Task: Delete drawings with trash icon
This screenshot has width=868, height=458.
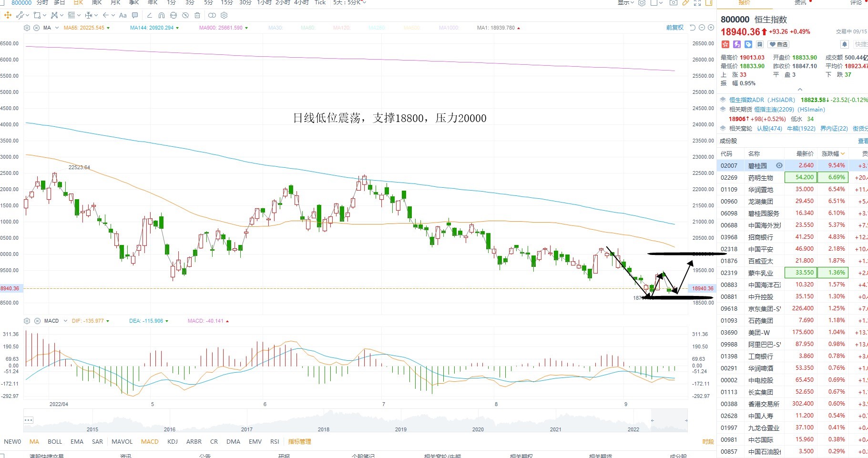Action: point(197,15)
